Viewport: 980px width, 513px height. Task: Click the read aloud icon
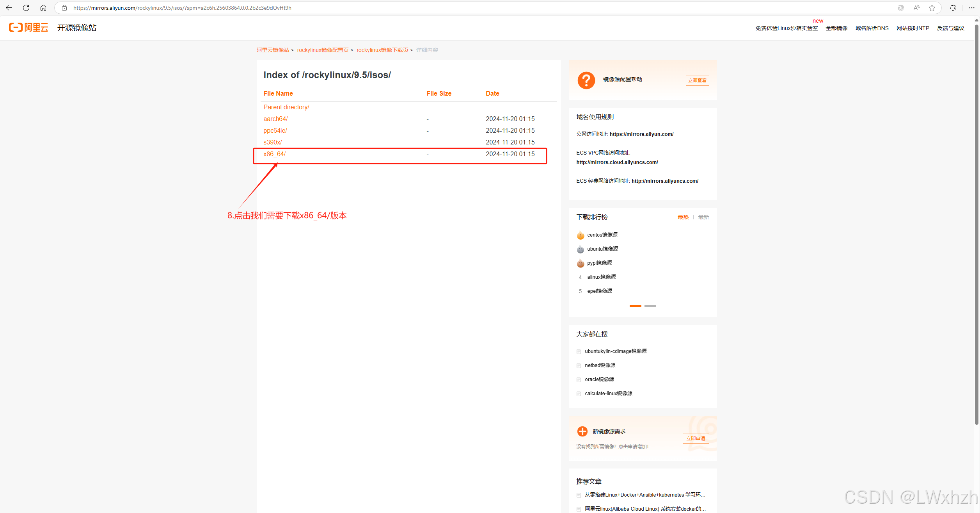[x=916, y=8]
